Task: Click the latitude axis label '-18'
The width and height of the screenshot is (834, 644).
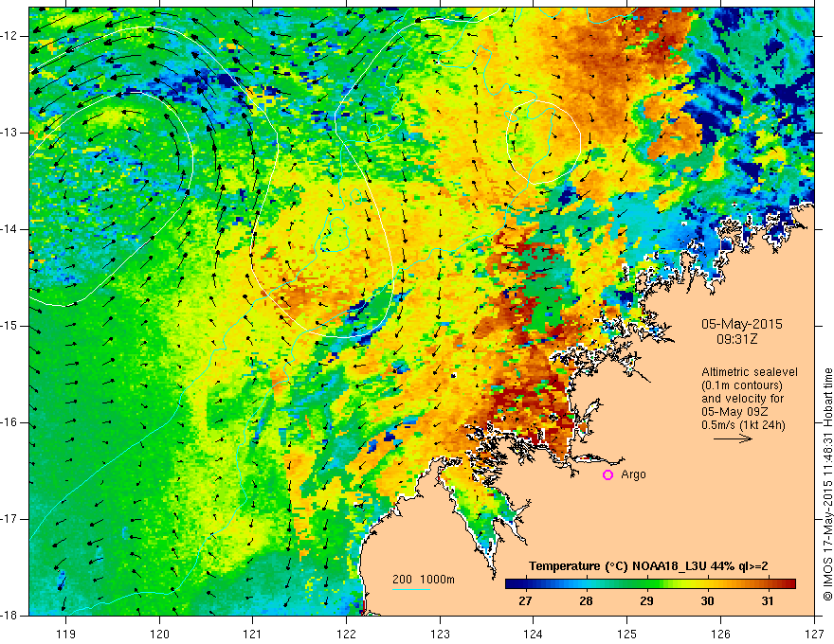Action: pos(9,616)
